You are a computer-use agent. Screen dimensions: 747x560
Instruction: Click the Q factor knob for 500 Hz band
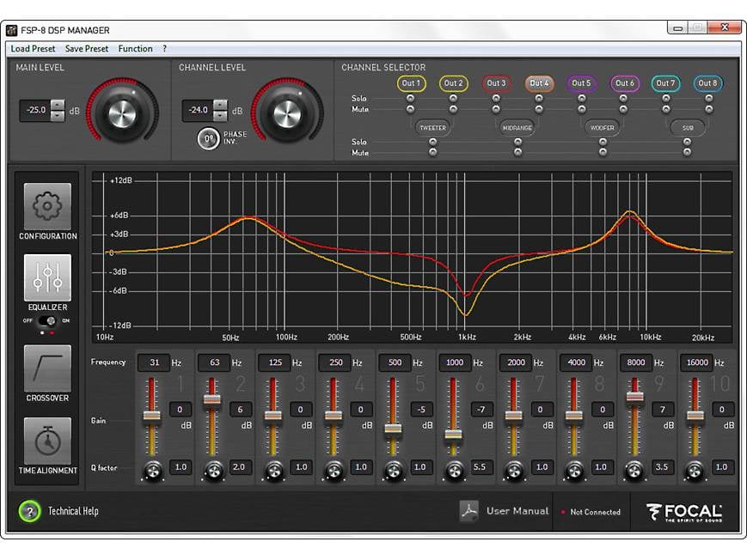click(x=394, y=471)
